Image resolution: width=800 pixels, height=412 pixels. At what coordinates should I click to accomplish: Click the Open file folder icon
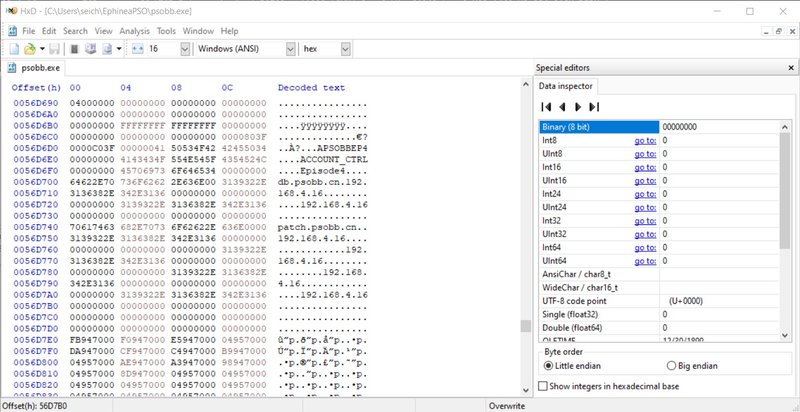click(x=31, y=49)
